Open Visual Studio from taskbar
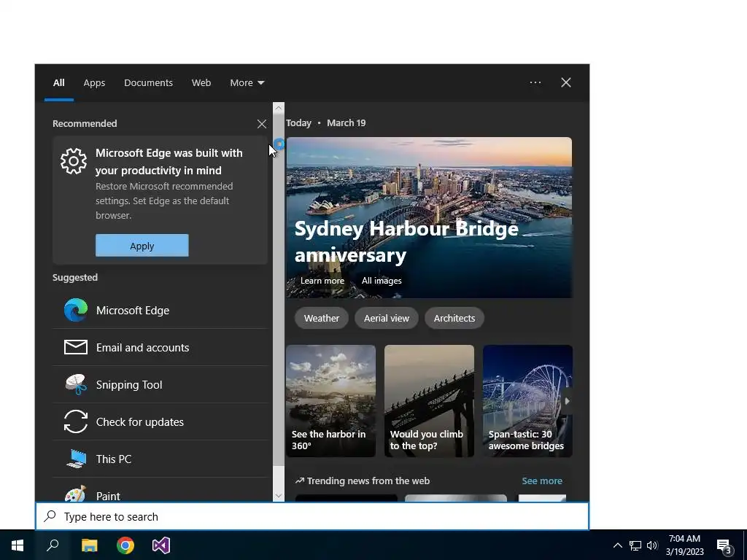 [161, 545]
